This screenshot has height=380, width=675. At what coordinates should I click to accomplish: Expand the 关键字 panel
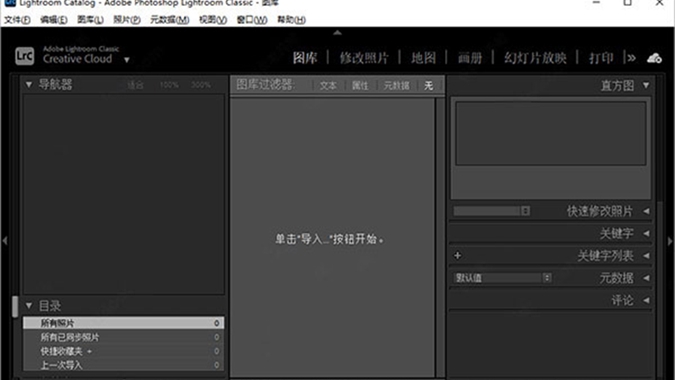click(646, 233)
